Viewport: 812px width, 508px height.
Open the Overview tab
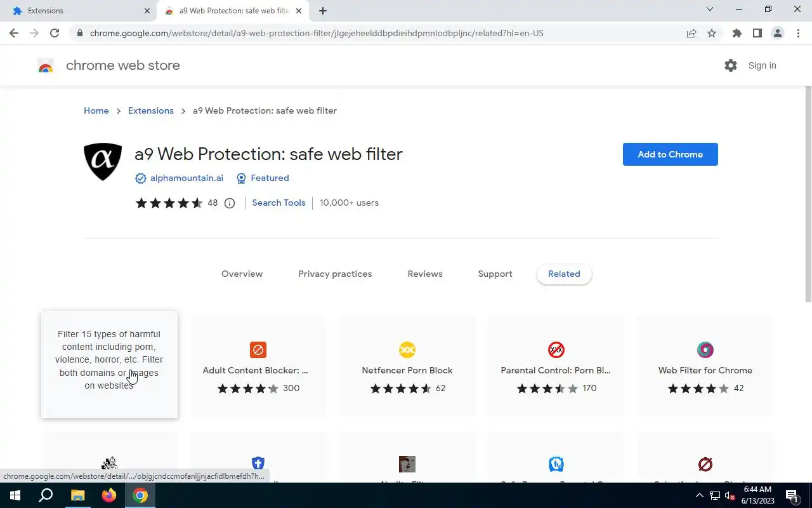click(x=242, y=274)
